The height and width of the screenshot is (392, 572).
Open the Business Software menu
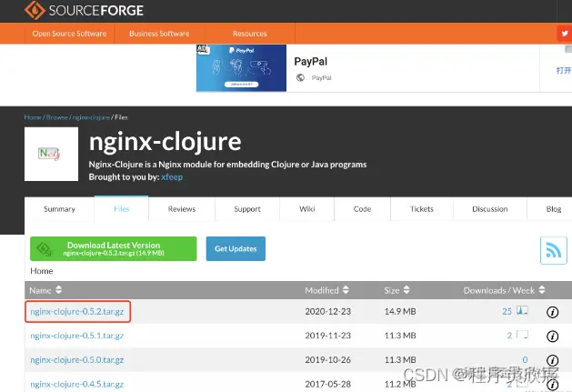[x=159, y=34]
